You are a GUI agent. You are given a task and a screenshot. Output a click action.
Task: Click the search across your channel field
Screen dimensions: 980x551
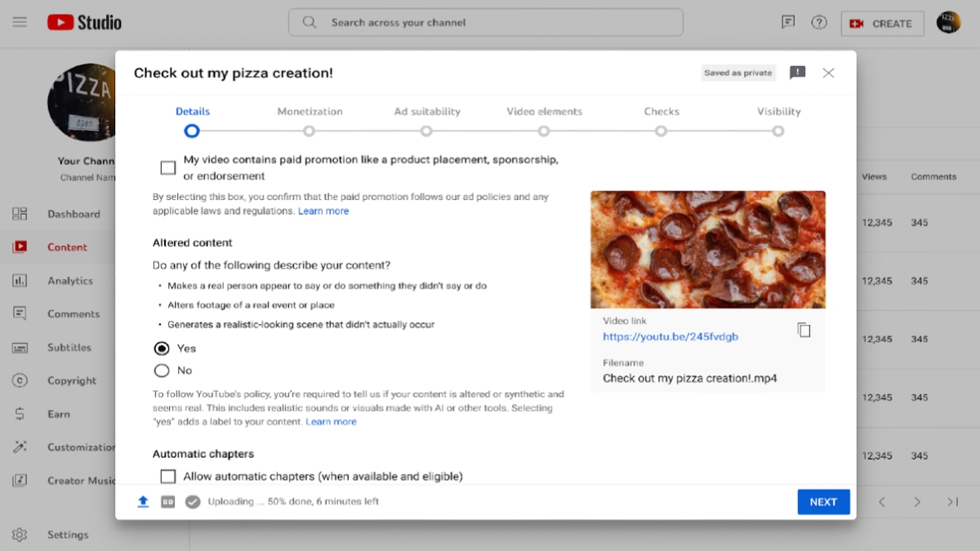486,23
